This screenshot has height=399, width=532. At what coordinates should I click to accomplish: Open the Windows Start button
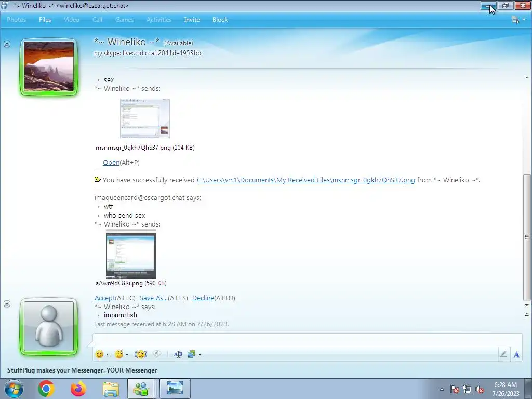coord(14,389)
